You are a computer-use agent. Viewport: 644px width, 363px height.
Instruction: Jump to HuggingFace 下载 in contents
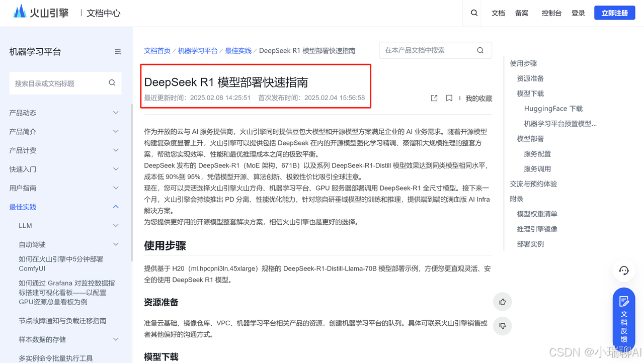(x=553, y=109)
